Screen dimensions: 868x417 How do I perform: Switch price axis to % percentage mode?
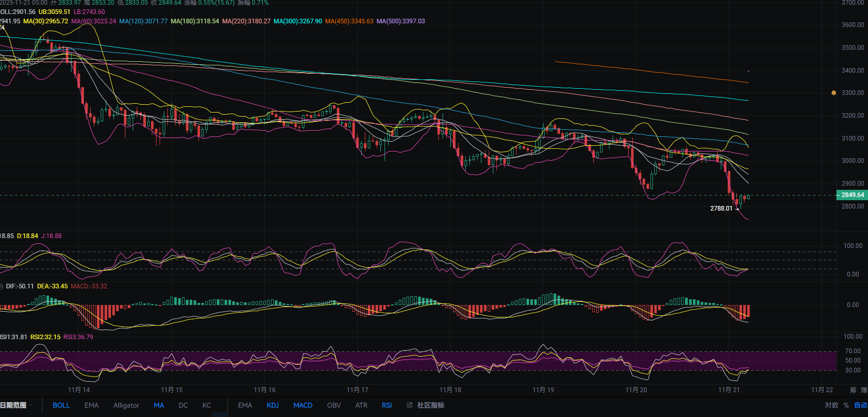(846, 405)
